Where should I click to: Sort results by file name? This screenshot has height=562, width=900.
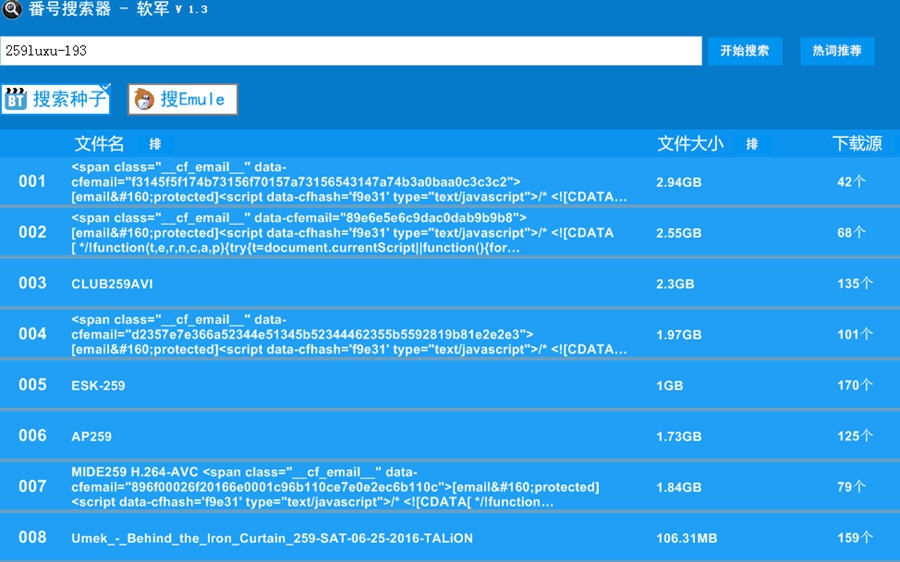pos(155,144)
